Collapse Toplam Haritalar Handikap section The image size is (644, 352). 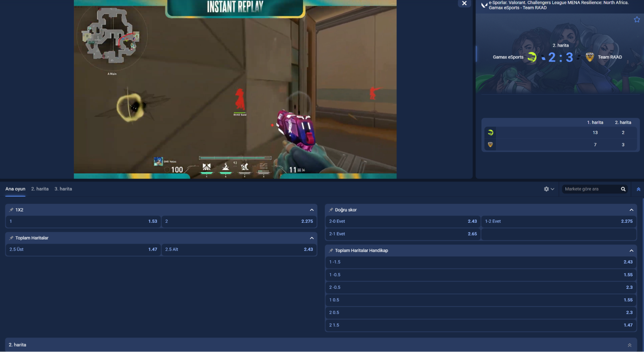pyautogui.click(x=631, y=250)
